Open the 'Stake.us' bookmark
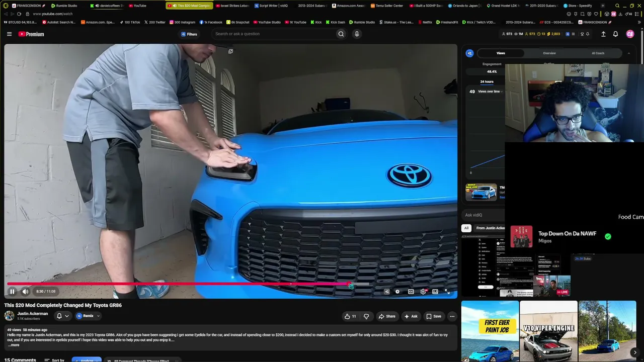The width and height of the screenshot is (644, 362). (396, 22)
